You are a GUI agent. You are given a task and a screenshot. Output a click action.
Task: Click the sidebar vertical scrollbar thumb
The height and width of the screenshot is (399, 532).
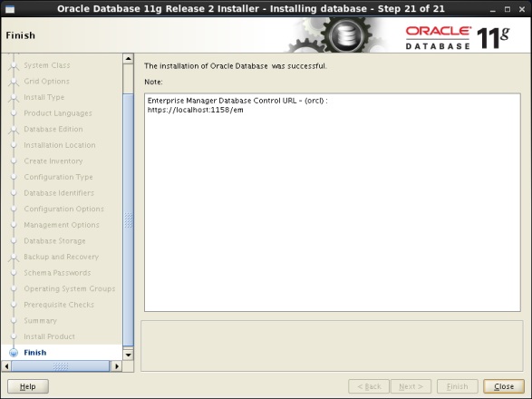point(129,219)
